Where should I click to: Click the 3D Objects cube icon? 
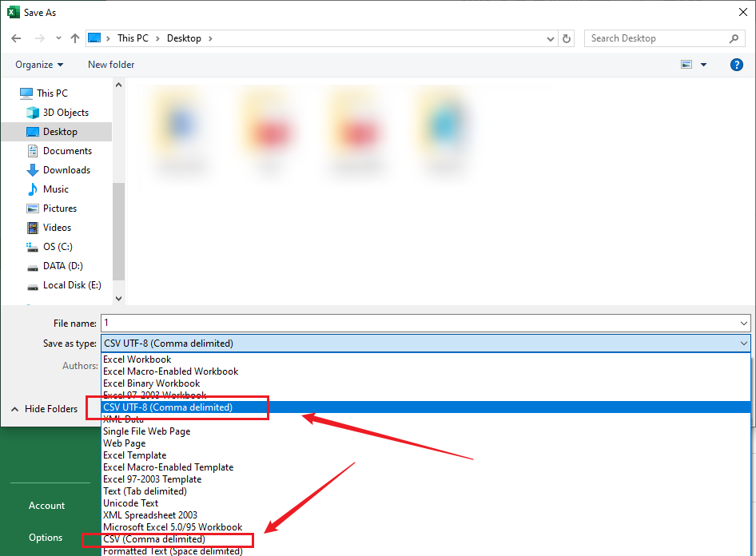(33, 113)
